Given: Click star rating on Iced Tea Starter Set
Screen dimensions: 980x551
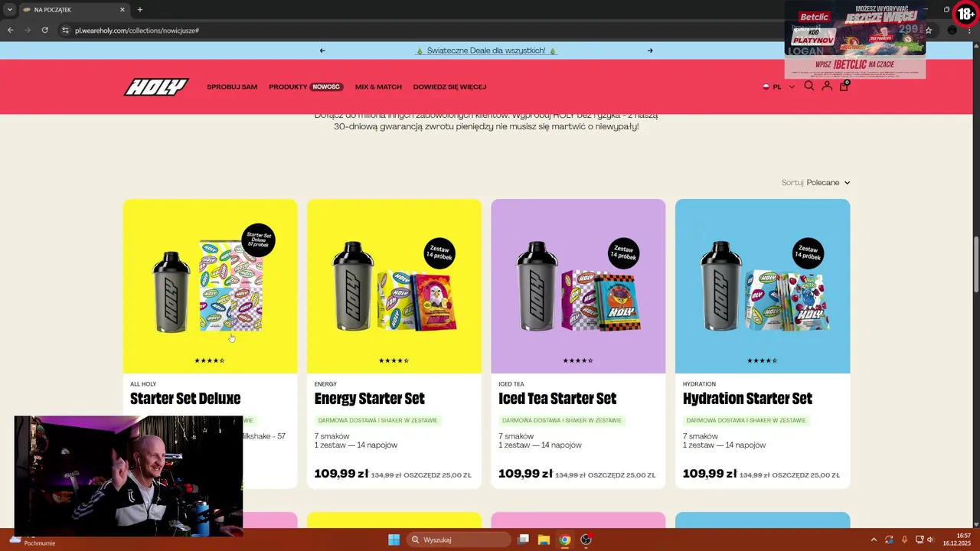Looking at the screenshot, I should point(578,360).
